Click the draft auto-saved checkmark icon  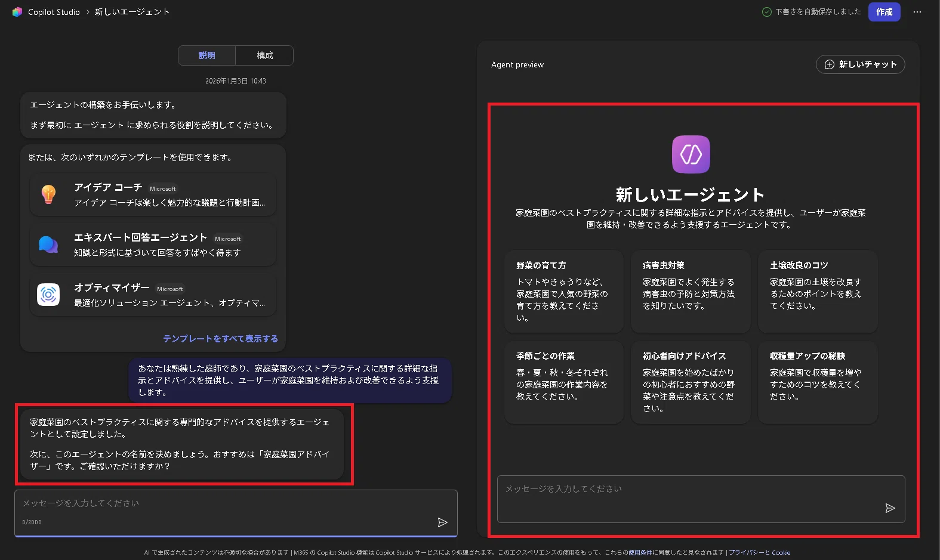[x=767, y=12]
